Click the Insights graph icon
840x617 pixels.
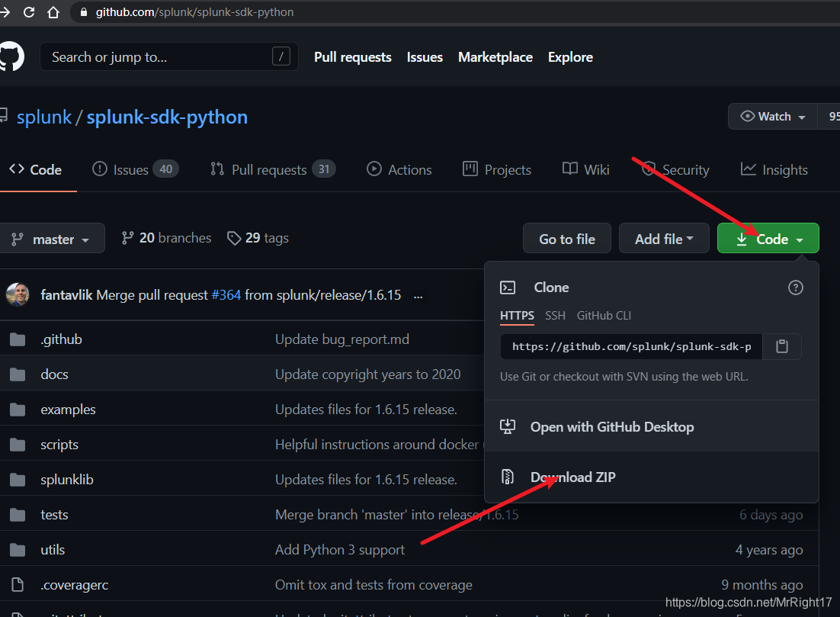[x=748, y=169]
